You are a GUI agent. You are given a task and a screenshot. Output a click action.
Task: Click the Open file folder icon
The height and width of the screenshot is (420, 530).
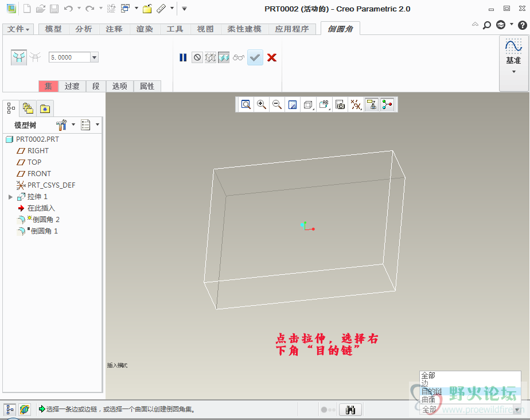pos(41,9)
